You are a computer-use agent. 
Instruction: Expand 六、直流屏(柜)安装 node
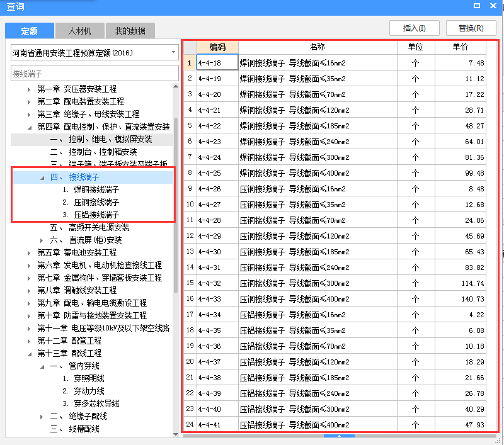pos(42,240)
